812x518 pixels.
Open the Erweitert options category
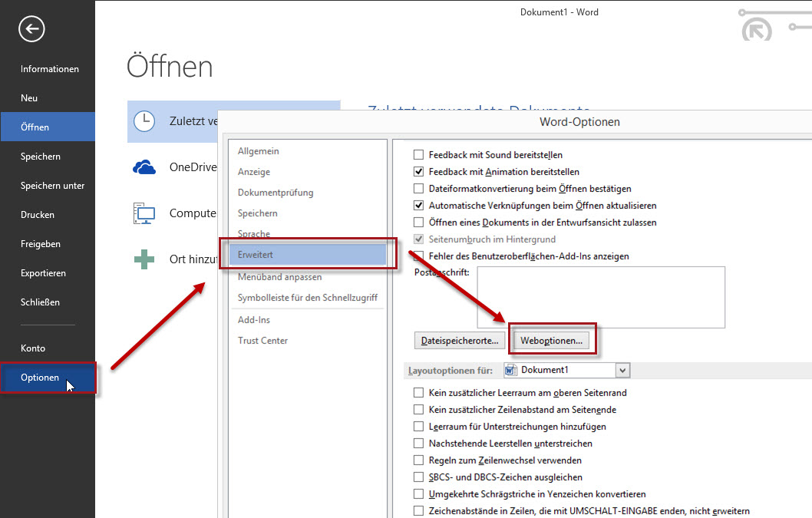pos(307,255)
